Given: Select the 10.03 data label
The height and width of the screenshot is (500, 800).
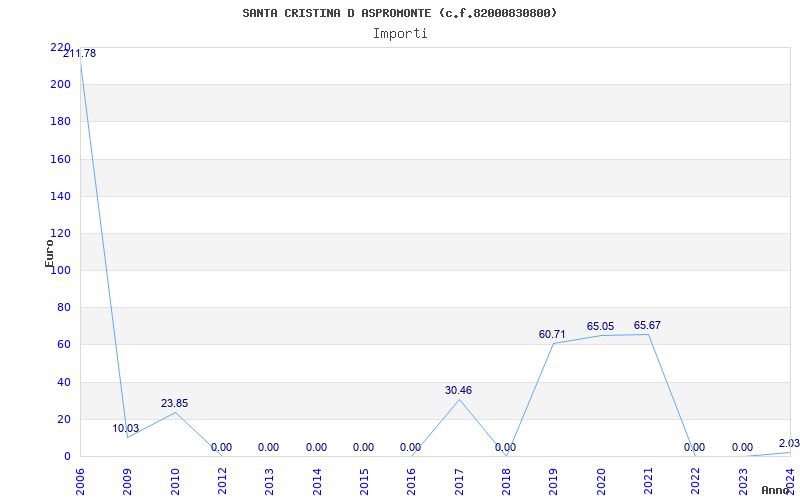Looking at the screenshot, I should coord(126,429).
